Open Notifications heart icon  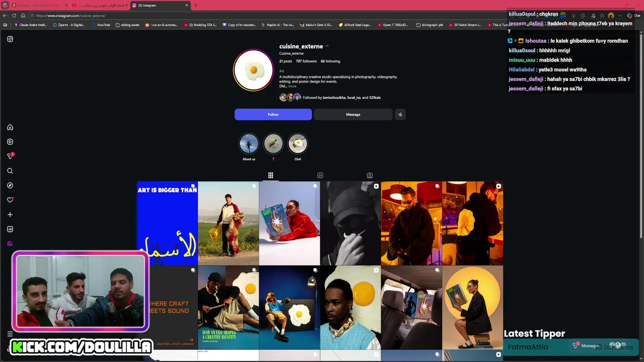point(10,200)
